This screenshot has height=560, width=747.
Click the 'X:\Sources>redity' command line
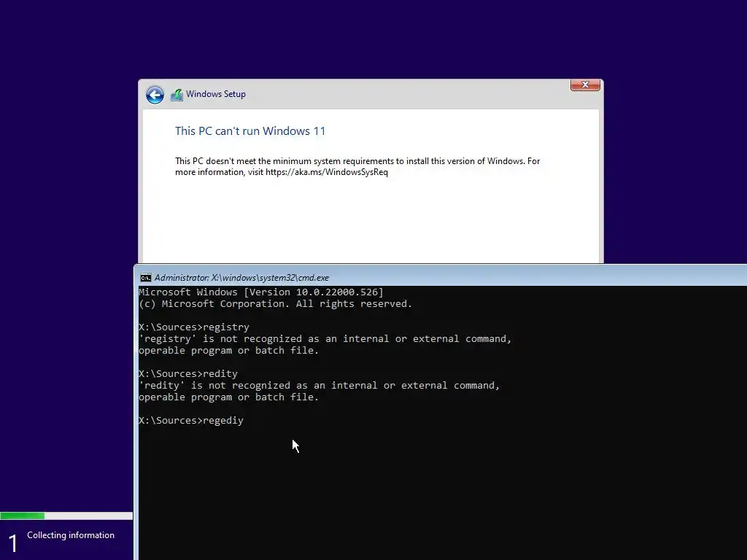188,374
